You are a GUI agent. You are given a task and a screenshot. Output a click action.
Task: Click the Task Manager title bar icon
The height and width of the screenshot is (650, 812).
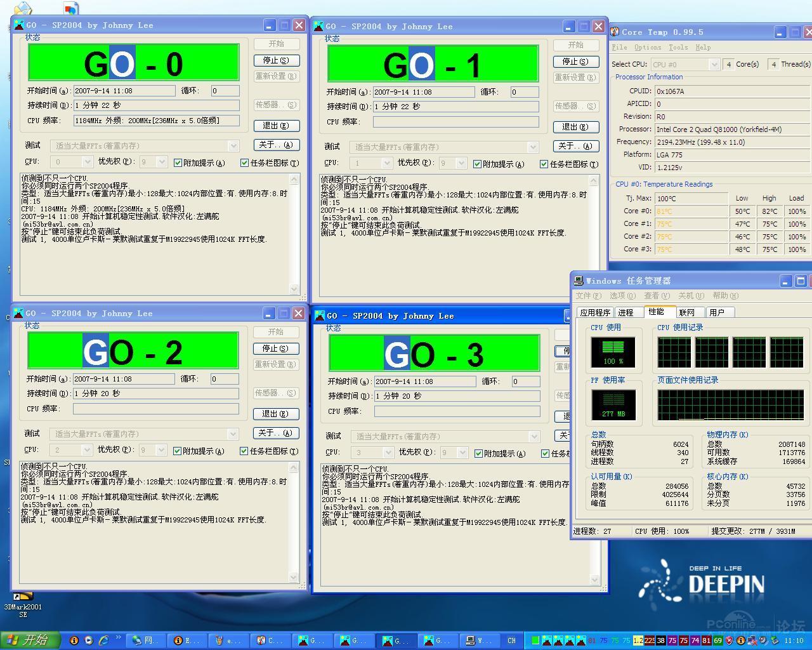click(x=579, y=281)
